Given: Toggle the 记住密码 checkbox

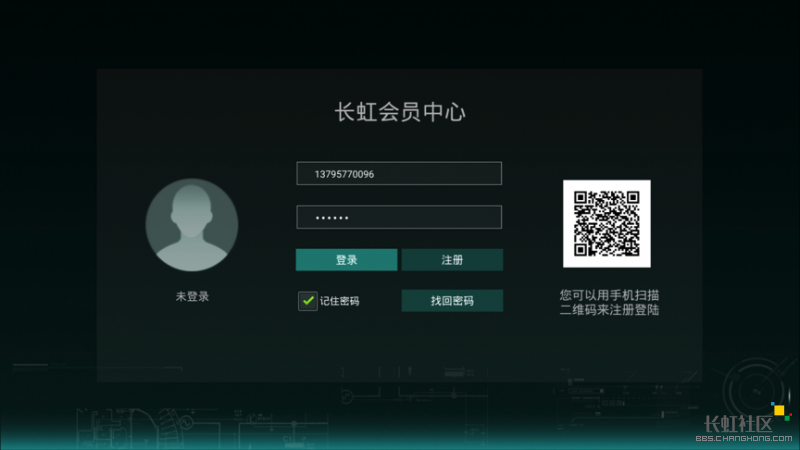Looking at the screenshot, I should pos(308,301).
